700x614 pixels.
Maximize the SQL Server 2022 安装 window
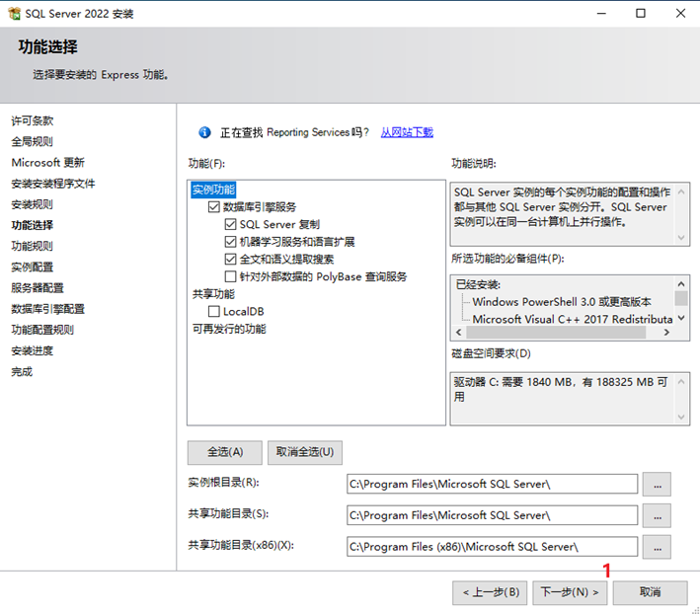tap(641, 14)
